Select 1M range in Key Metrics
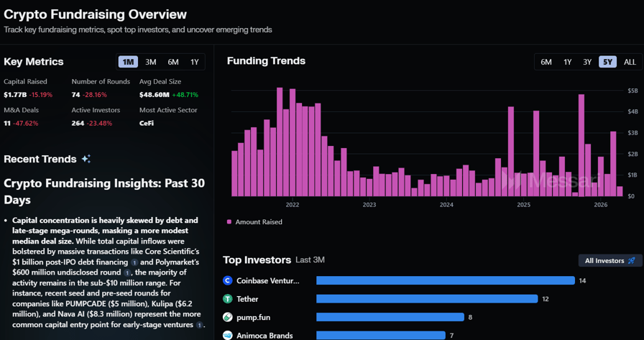The image size is (644, 340). point(129,62)
